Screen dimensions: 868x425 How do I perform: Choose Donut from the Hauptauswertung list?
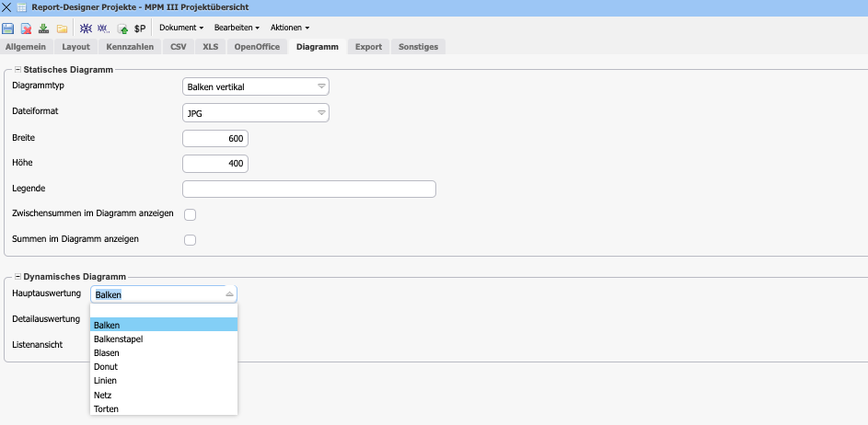[x=106, y=366]
